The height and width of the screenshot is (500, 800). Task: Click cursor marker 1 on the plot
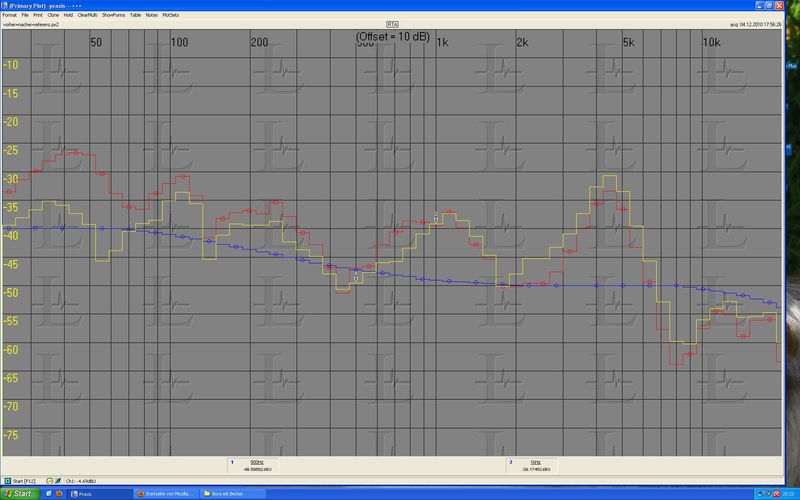(356, 277)
